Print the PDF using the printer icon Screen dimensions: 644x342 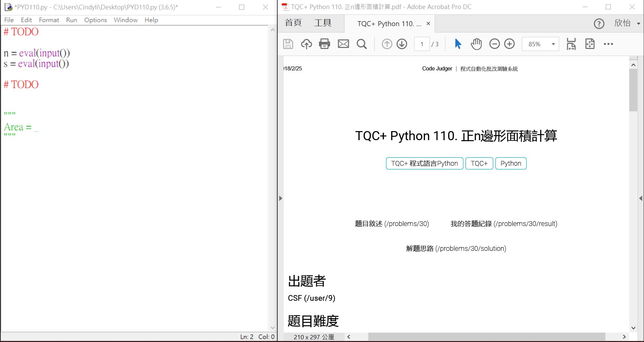click(324, 44)
